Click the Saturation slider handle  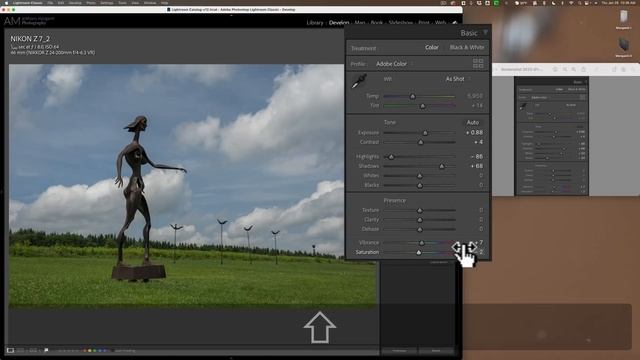(418, 253)
